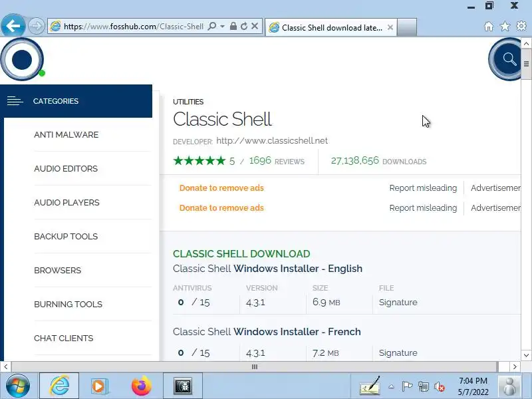Refresh the page with the reload icon
Screen dimensions: 532x399
pos(244,26)
